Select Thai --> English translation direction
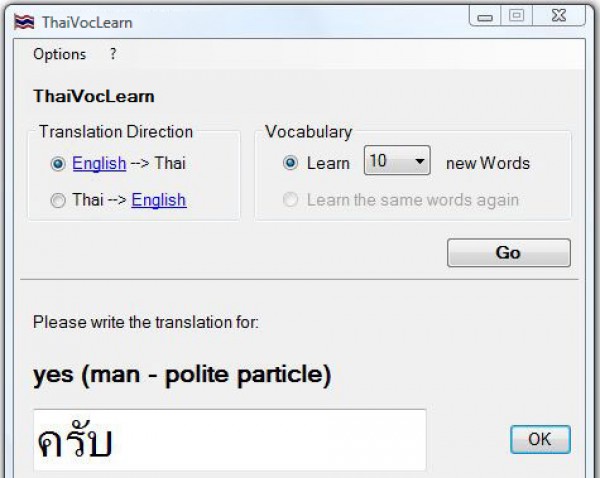 (58, 200)
